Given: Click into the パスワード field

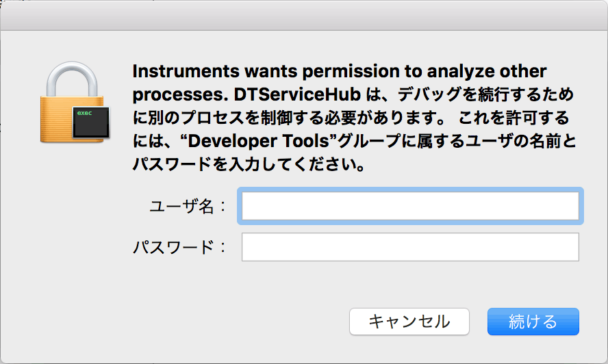Looking at the screenshot, I should (410, 247).
